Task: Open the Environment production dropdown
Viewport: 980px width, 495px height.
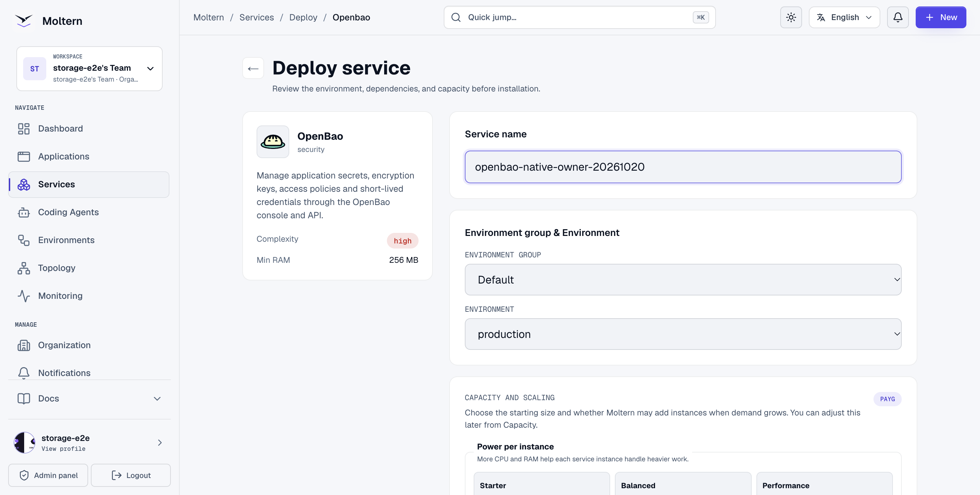Action: (x=683, y=334)
